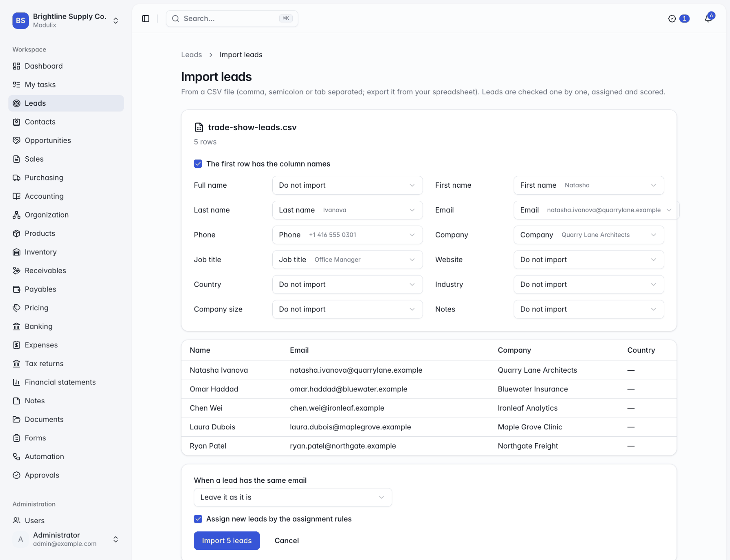This screenshot has height=560, width=730.
Task: Open the Notes mapping dropdown
Action: coord(589,309)
